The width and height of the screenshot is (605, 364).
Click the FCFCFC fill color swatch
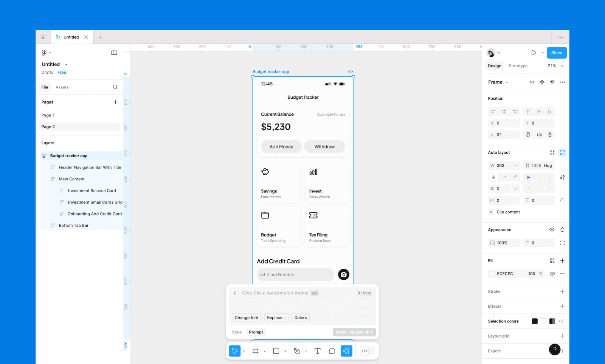(492, 274)
